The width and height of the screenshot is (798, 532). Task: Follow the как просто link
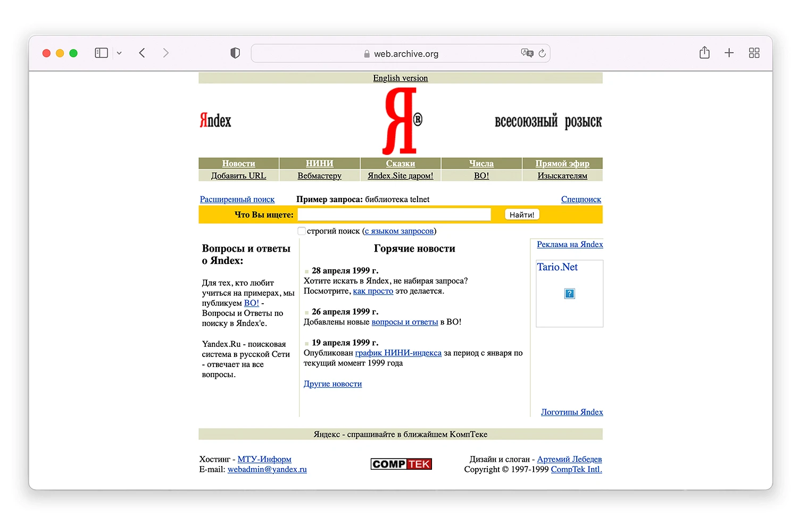click(373, 291)
